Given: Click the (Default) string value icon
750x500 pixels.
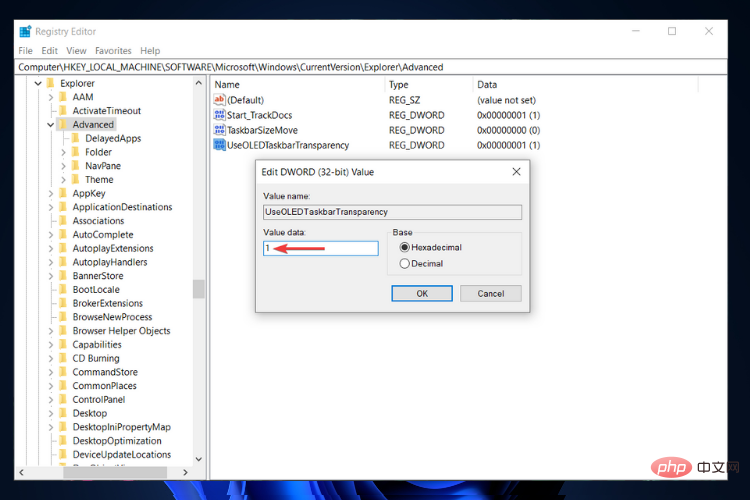Looking at the screenshot, I should (219, 100).
